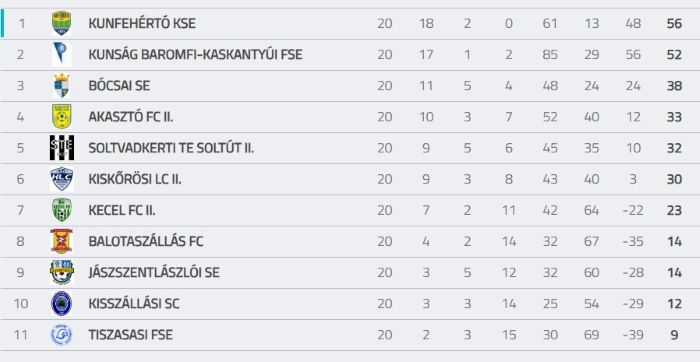The width and height of the screenshot is (700, 362).
Task: Click the BALOTASZÁLLÁS FC team name
Action: click(x=146, y=241)
